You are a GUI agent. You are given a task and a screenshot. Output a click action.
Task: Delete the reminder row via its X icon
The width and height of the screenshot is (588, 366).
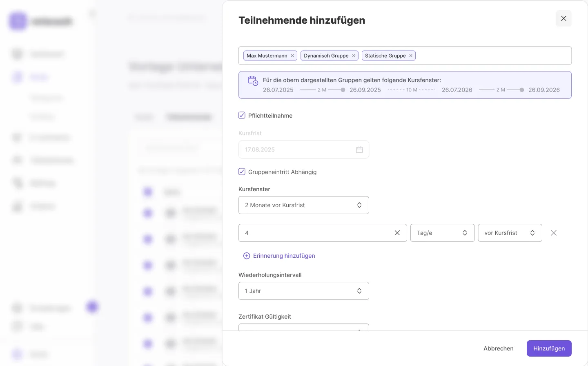tap(554, 233)
